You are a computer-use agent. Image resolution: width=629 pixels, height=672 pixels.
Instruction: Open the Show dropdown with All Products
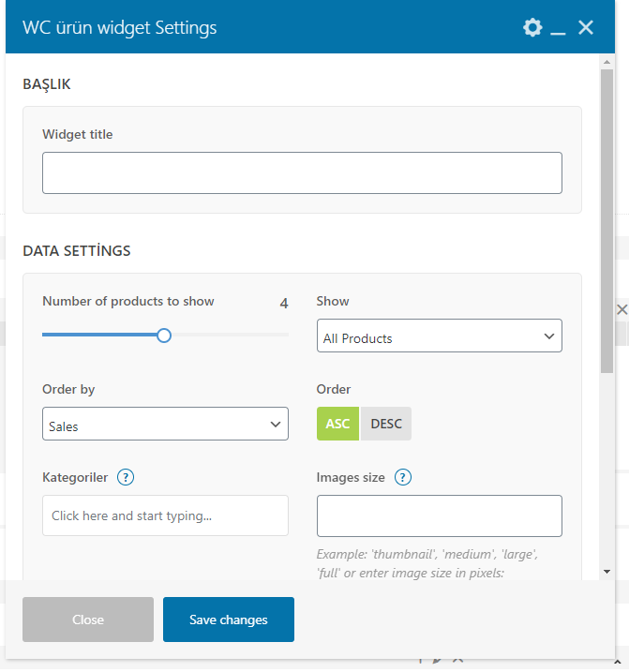pos(439,336)
